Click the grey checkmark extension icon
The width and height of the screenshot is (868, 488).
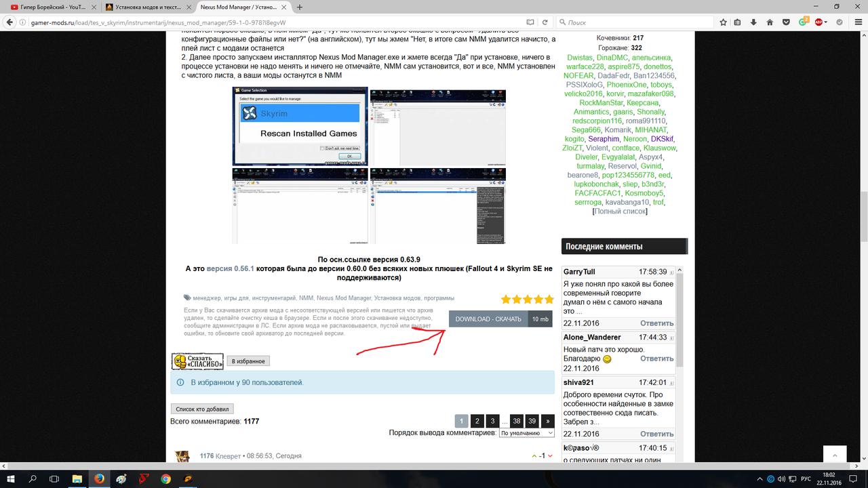841,22
